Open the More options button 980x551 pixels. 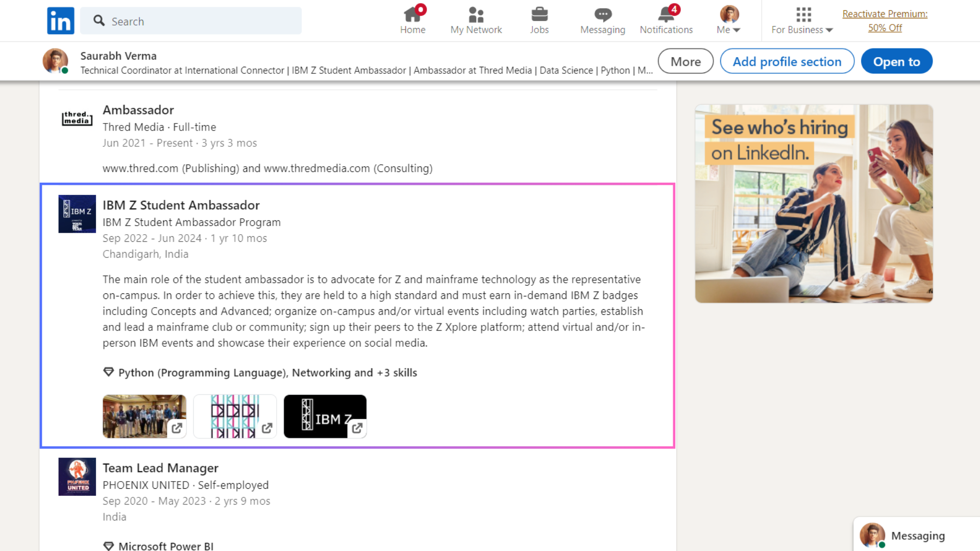point(685,61)
